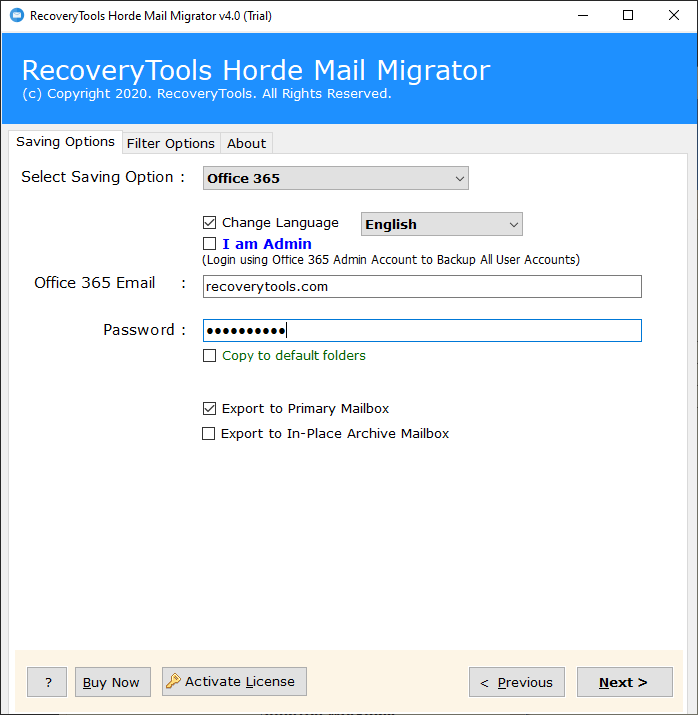Uncheck Export to Primary Mailbox
This screenshot has width=698, height=715.
[209, 408]
